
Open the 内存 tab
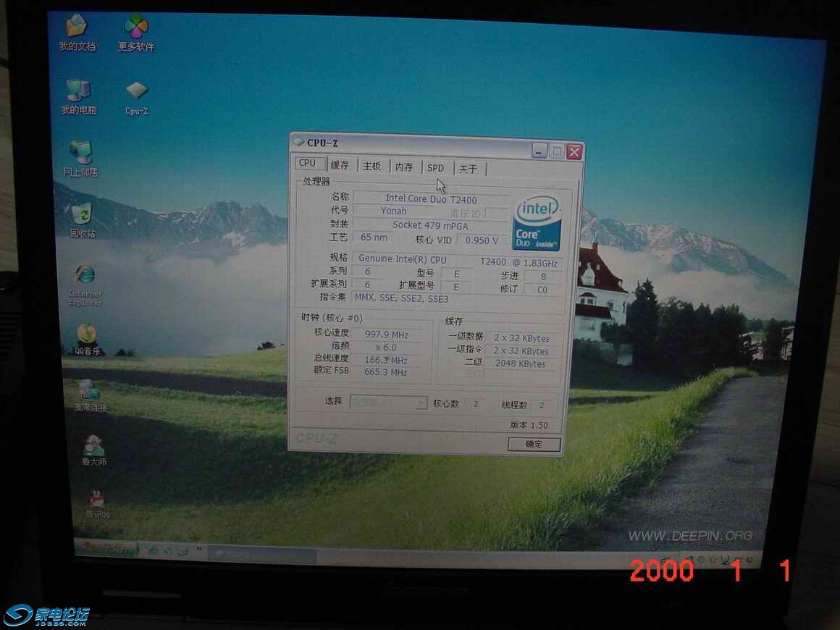(x=404, y=167)
